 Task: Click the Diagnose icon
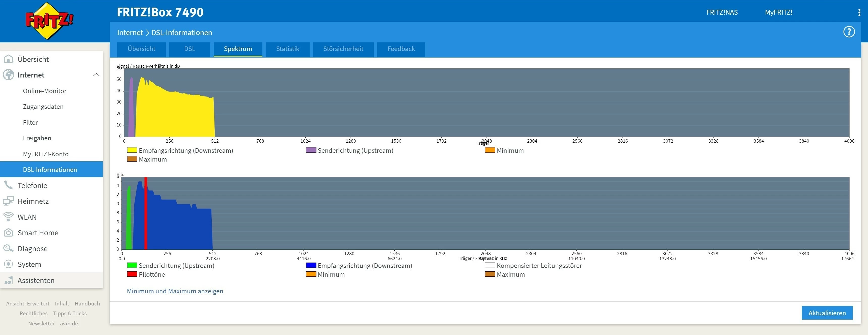8,248
